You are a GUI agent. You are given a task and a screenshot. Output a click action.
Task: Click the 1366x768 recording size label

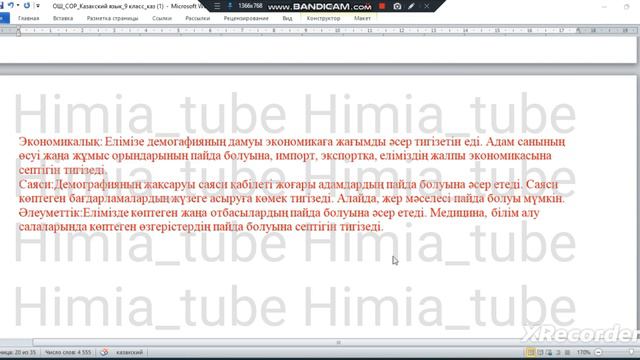click(x=250, y=6)
